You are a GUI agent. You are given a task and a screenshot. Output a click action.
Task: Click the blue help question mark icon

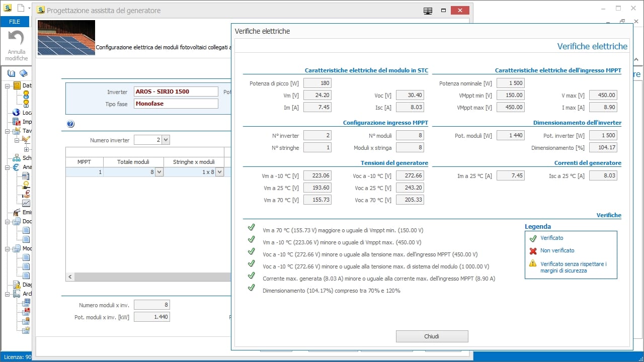(70, 124)
